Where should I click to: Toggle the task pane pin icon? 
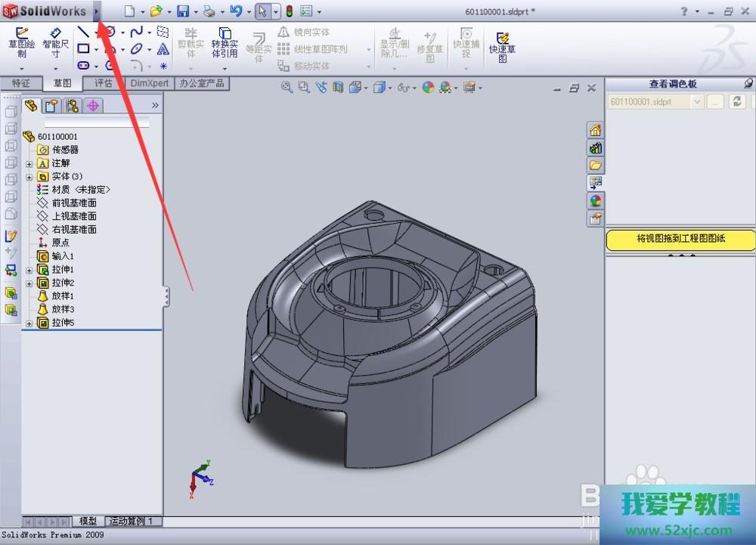tap(748, 84)
